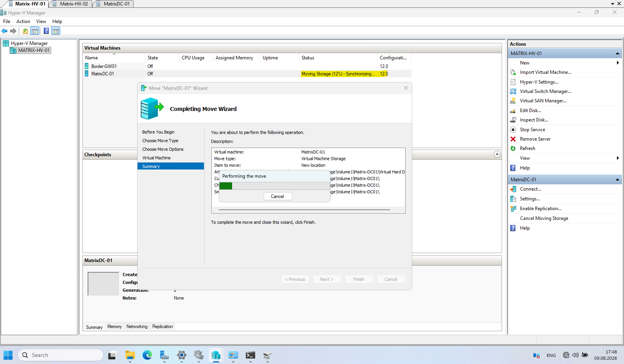The height and width of the screenshot is (364, 624).
Task: Open the session tabs dropdown arrow
Action: point(612,4)
